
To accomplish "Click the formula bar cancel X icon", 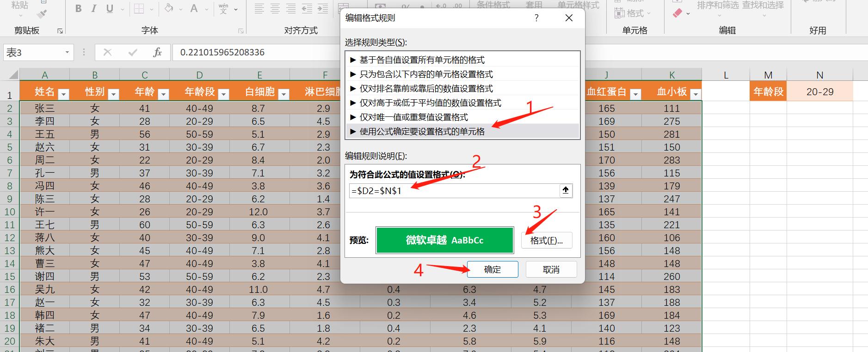I will 107,52.
